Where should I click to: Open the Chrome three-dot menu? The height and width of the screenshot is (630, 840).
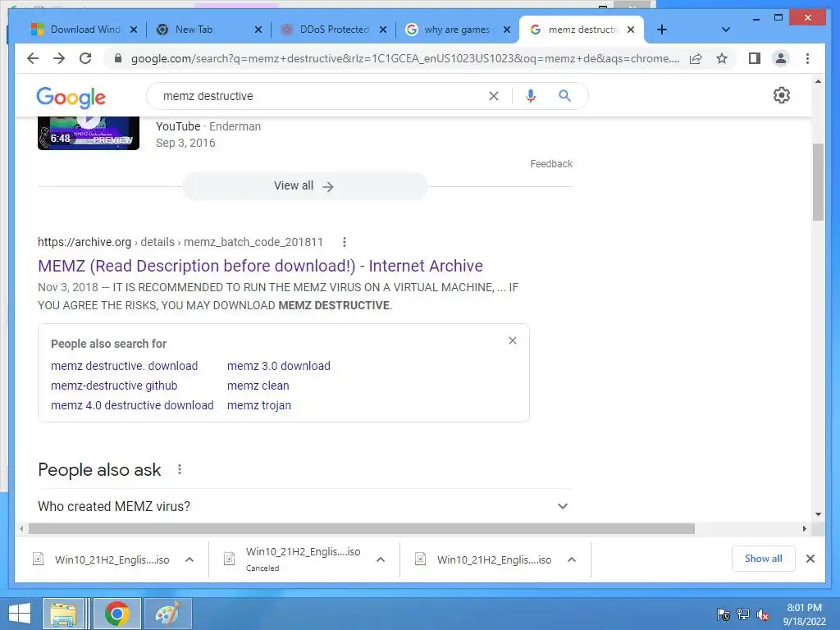coord(807,58)
